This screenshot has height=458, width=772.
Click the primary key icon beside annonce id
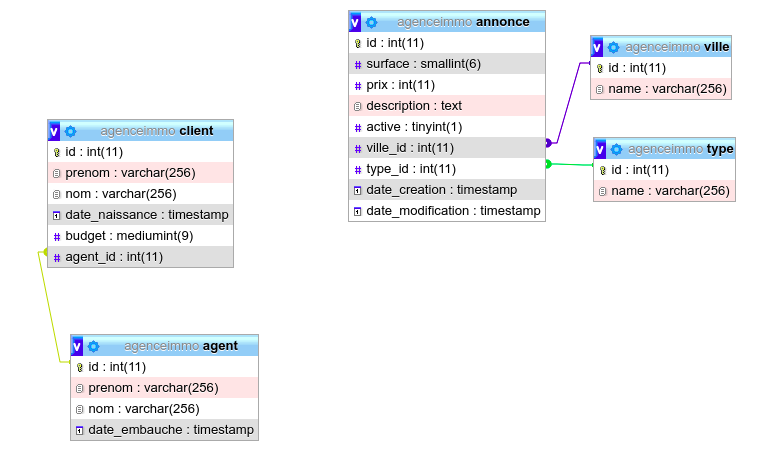358,43
